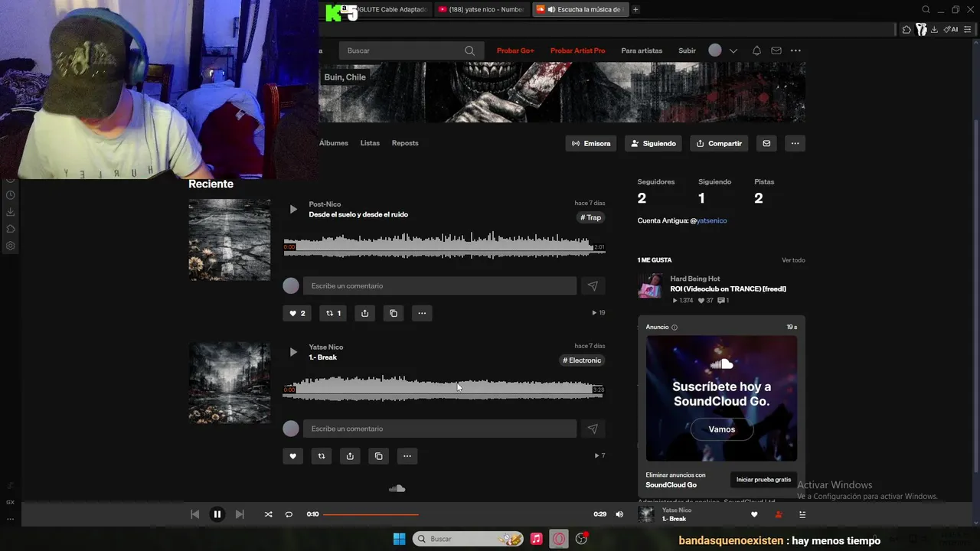
Task: Click the Siguiendo follow button
Action: tap(653, 143)
